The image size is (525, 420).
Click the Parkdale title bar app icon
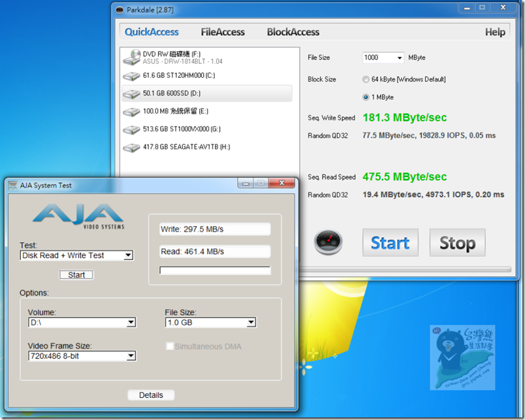[119, 10]
